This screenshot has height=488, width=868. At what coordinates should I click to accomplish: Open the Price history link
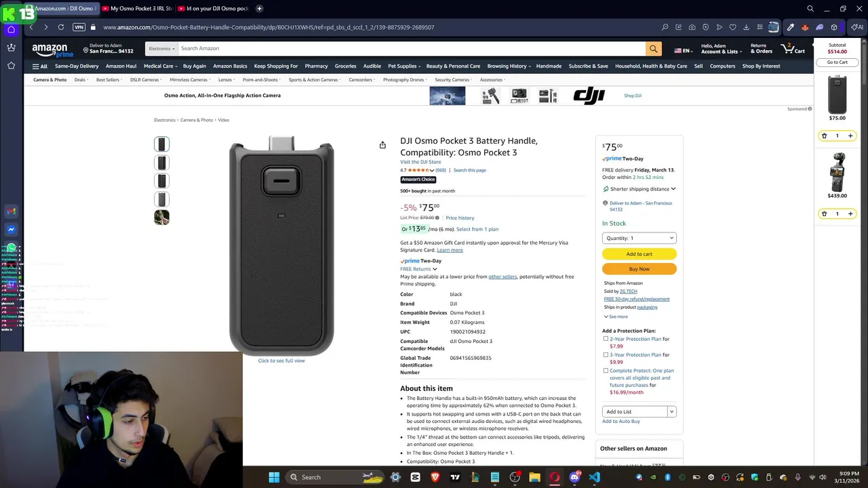460,218
